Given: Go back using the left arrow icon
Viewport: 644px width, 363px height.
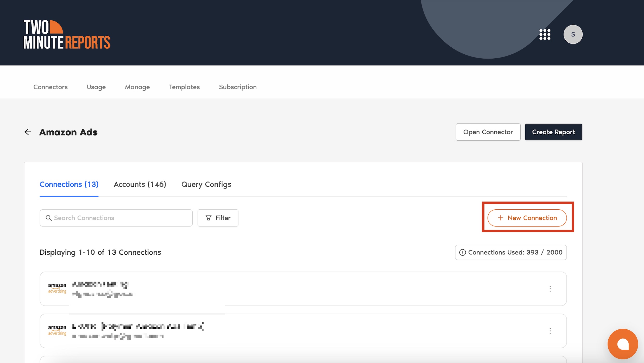Looking at the screenshot, I should pos(28,132).
